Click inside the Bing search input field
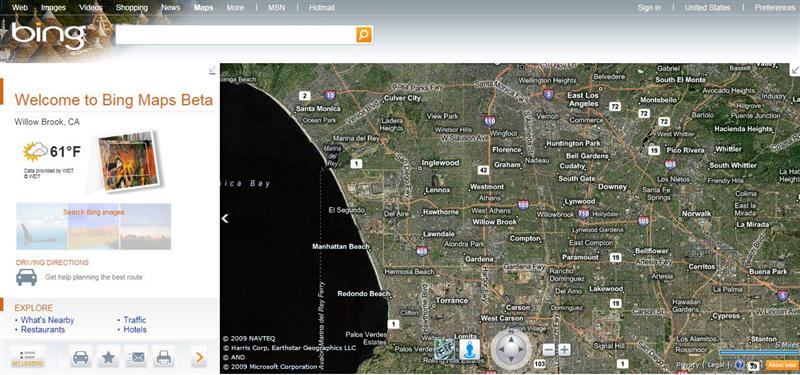 236,35
